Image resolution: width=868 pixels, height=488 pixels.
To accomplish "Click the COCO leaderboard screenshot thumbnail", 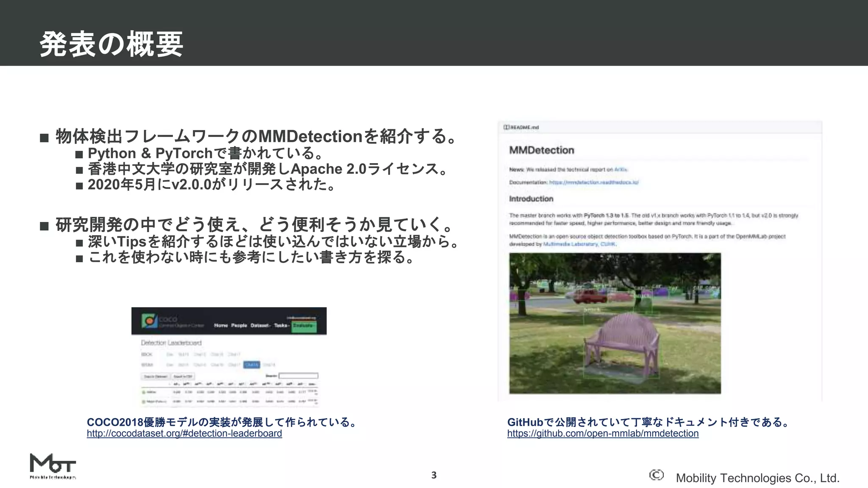I will click(229, 357).
